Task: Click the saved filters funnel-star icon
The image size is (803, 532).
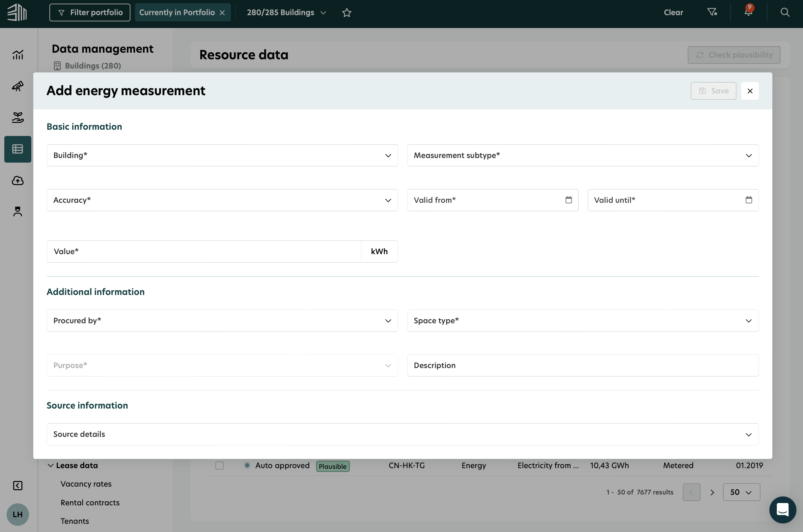Action: (x=712, y=12)
